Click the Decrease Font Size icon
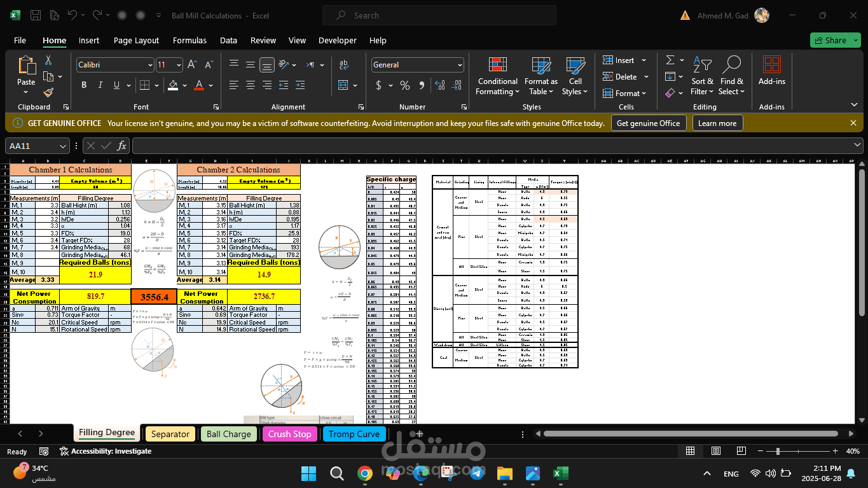The image size is (868, 488). point(208,65)
